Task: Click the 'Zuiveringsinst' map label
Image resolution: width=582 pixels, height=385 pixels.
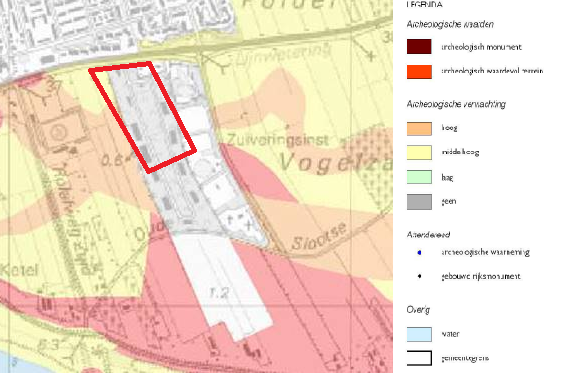Action: tap(278, 140)
